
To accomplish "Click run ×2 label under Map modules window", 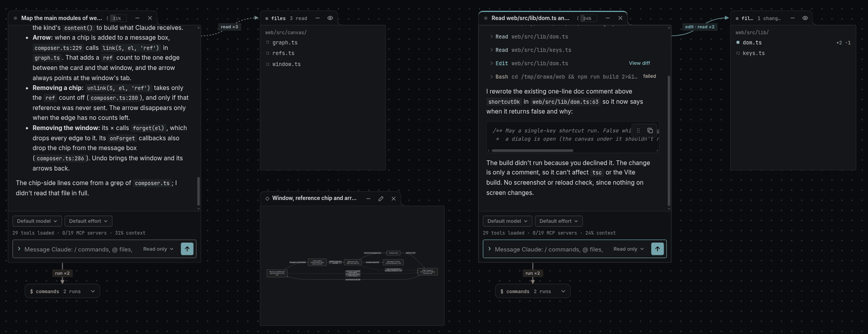I will coord(62,273).
